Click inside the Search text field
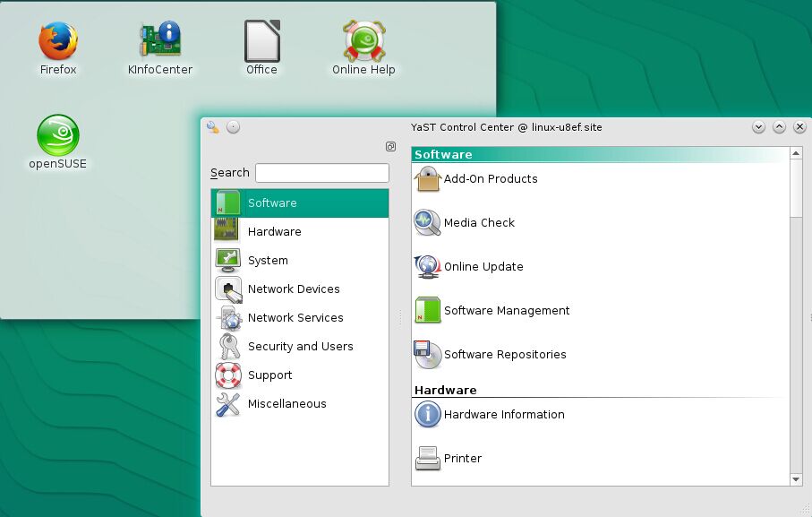 coord(322,173)
